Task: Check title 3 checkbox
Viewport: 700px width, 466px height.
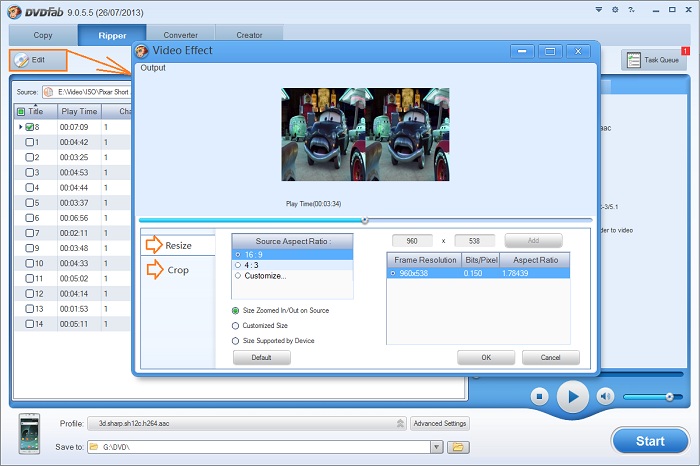Action: click(29, 172)
